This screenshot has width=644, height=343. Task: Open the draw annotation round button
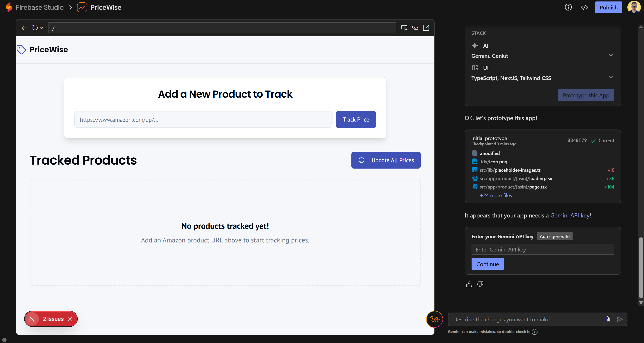click(435, 319)
